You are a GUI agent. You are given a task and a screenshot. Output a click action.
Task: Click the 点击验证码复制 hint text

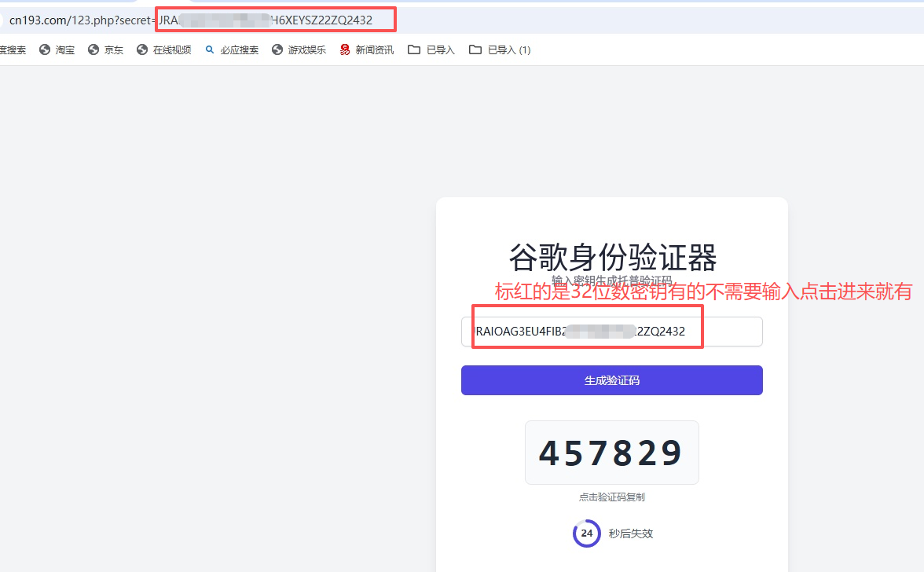(611, 497)
